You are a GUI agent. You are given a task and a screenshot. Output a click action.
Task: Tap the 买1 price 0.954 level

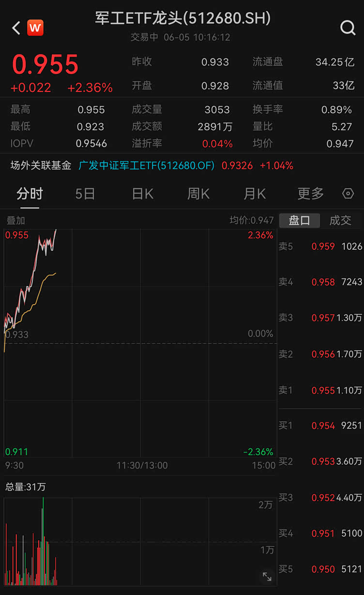(x=323, y=426)
